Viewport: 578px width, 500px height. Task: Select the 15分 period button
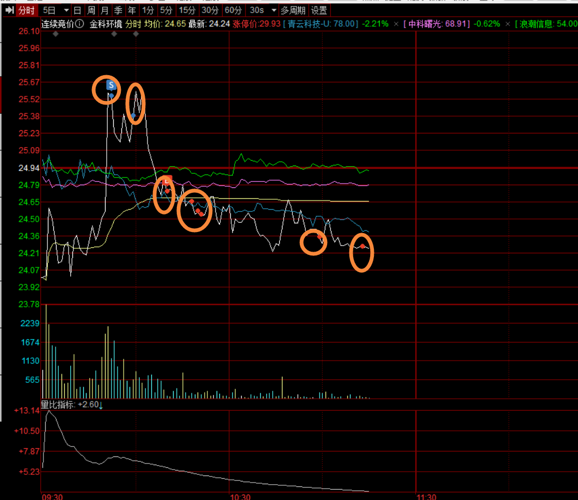tap(187, 11)
